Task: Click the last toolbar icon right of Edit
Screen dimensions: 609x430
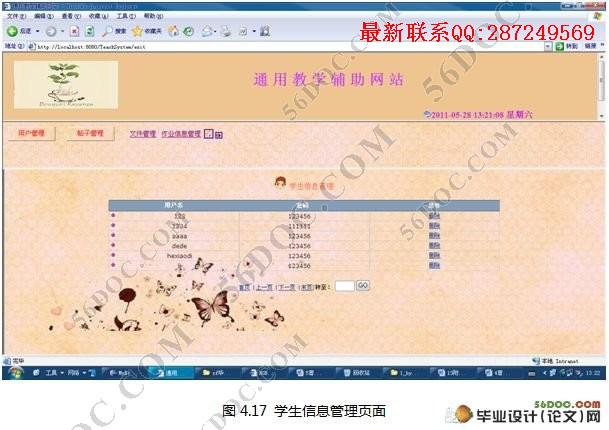Action: point(265,31)
